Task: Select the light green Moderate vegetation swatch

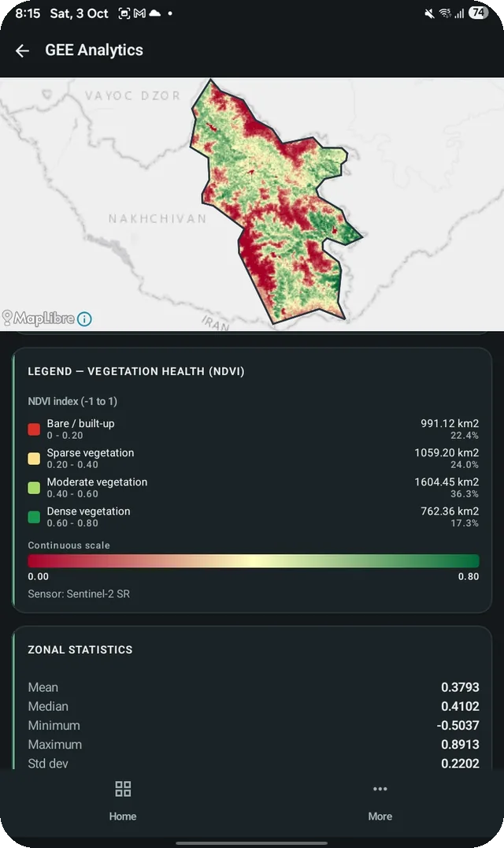Action: [34, 488]
